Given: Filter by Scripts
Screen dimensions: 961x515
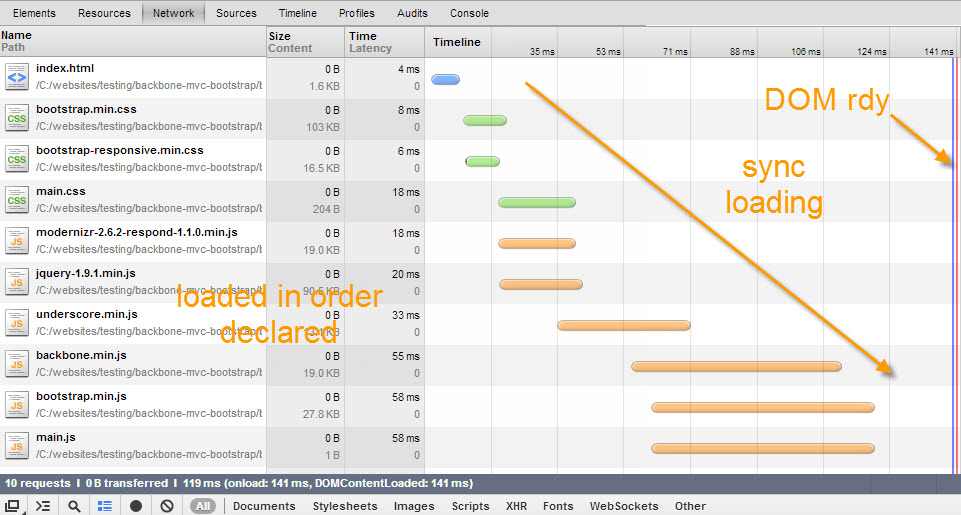Looking at the screenshot, I should click(x=470, y=506).
